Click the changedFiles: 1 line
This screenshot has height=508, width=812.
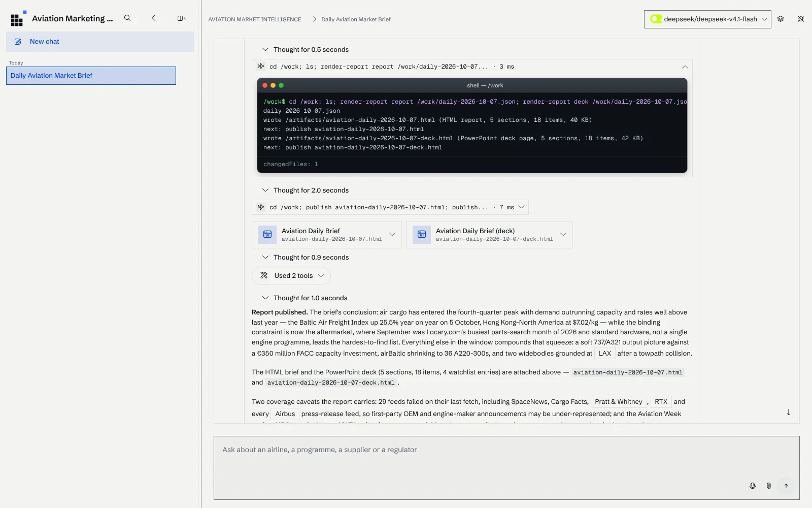tap(291, 165)
